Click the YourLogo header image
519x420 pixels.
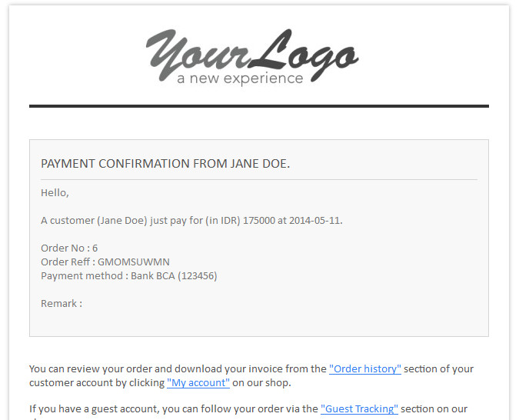tap(252, 56)
